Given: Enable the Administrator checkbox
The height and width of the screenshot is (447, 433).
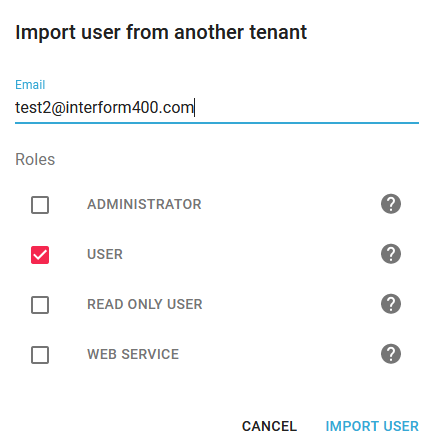Looking at the screenshot, I should click(40, 205).
